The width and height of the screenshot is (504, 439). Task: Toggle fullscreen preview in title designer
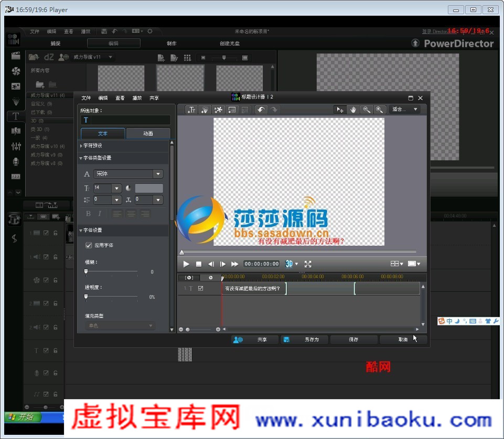308,264
